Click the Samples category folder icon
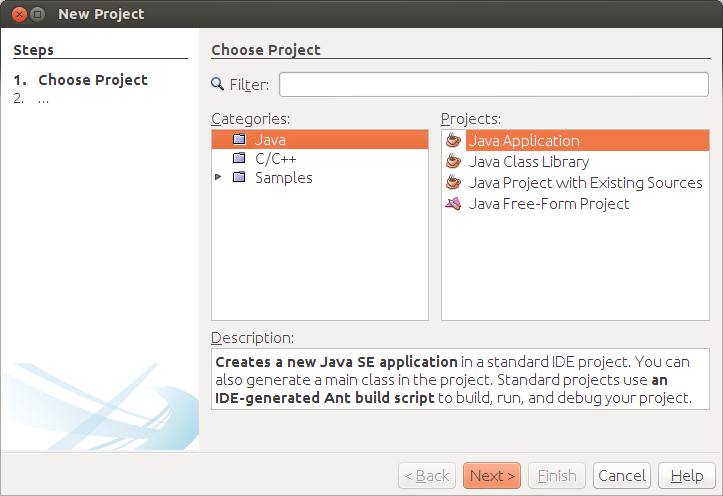 pos(239,178)
